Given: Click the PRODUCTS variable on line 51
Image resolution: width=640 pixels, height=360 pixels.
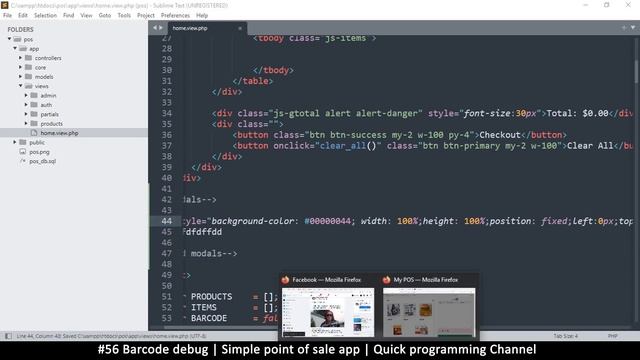Looking at the screenshot, I should coord(211,296).
